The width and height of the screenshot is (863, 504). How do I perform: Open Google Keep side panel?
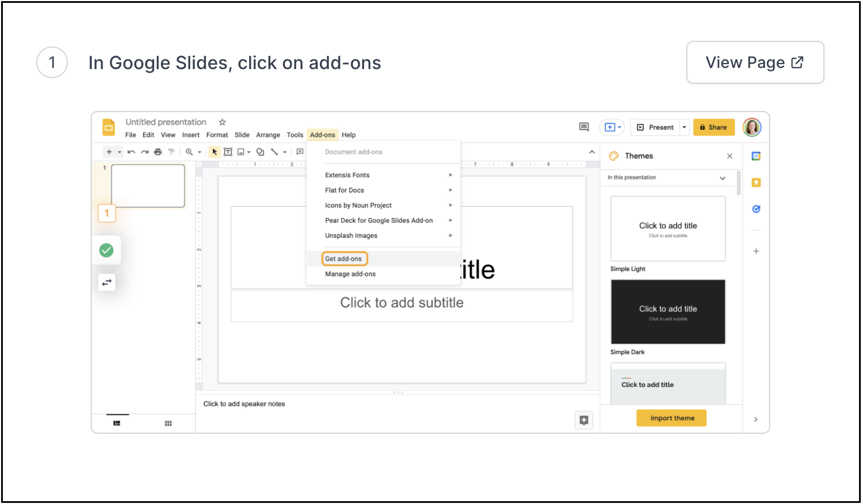(x=756, y=182)
